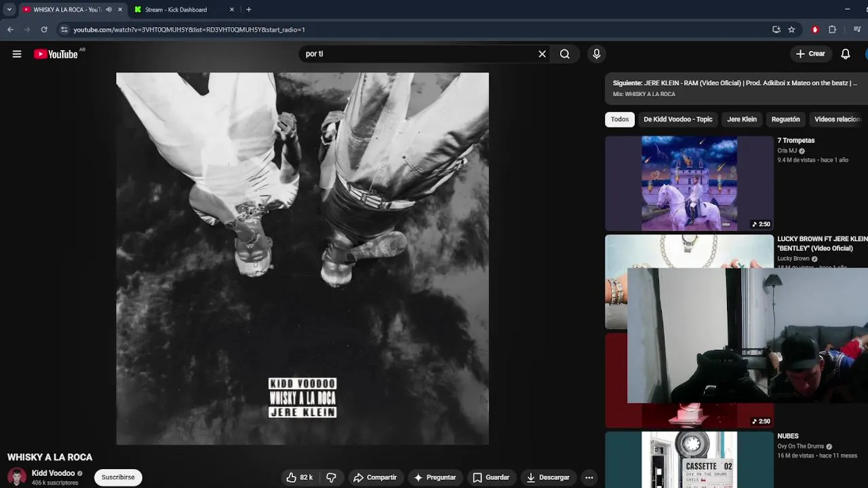Mute the audio-playing YouTube tab speaker icon
Image resolution: width=868 pixels, height=488 pixels.
(108, 9)
